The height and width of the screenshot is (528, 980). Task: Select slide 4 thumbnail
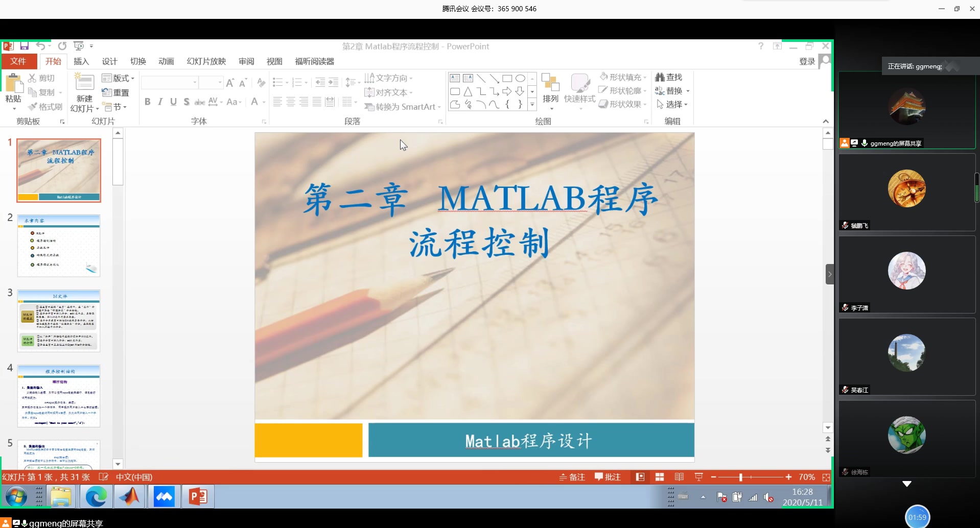click(x=59, y=396)
